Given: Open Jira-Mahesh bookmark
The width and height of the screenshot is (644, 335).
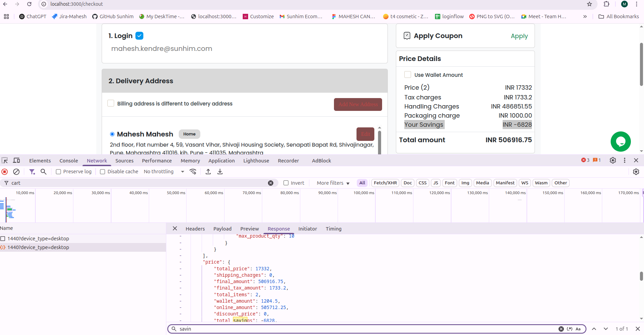Looking at the screenshot, I should click(69, 17).
